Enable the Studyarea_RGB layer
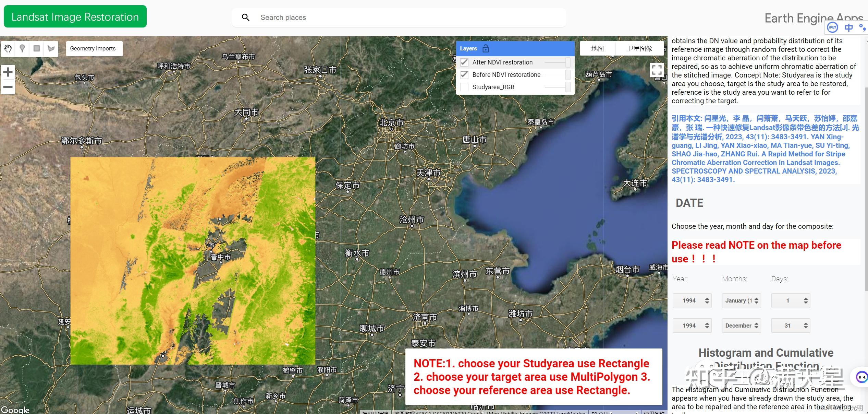The image size is (868, 414). pos(464,87)
